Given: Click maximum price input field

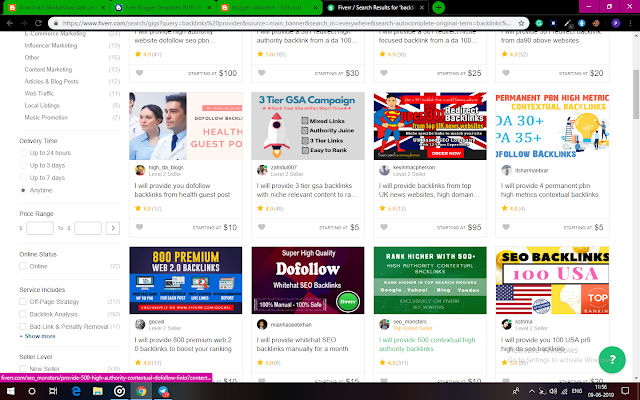Looking at the screenshot, I should pyautogui.click(x=88, y=228).
